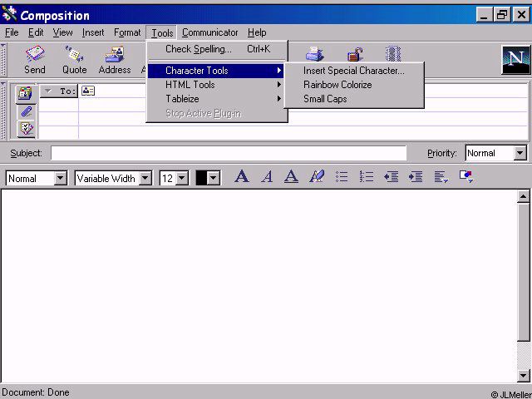This screenshot has width=532, height=399.
Task: Show the attachments paperclip tab
Action: 26,111
